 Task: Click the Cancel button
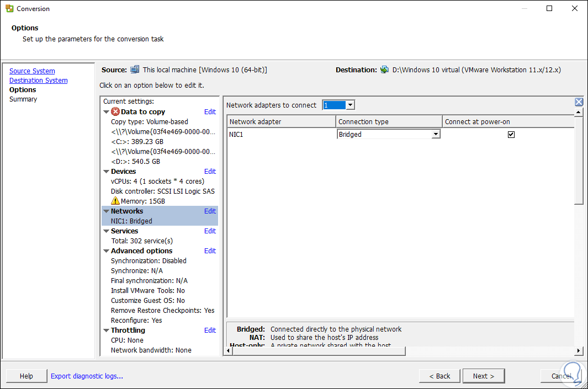click(x=561, y=376)
